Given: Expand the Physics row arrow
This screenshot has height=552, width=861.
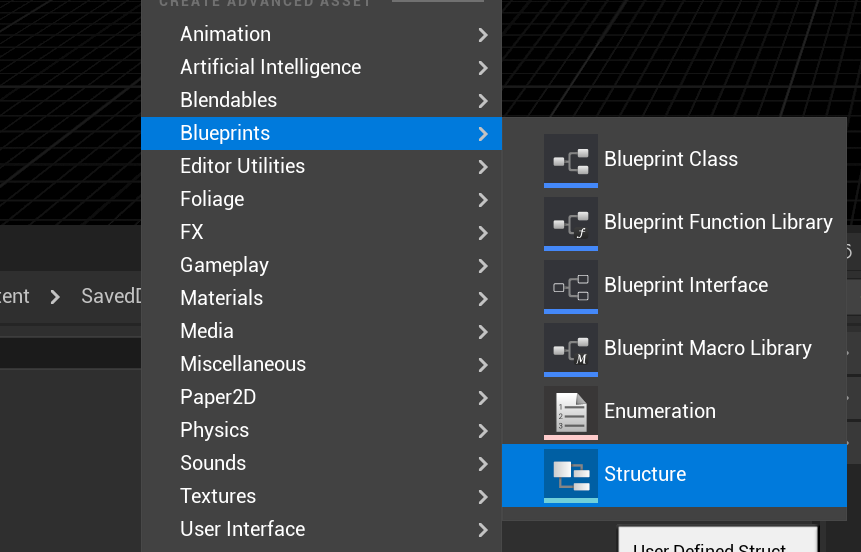Looking at the screenshot, I should pos(483,431).
